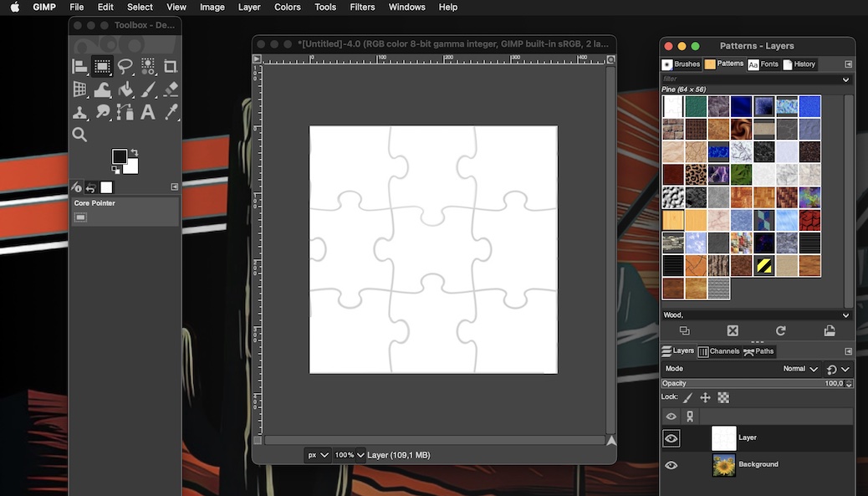The image size is (868, 496).
Task: Select the Rectangle Select tool
Action: (102, 66)
